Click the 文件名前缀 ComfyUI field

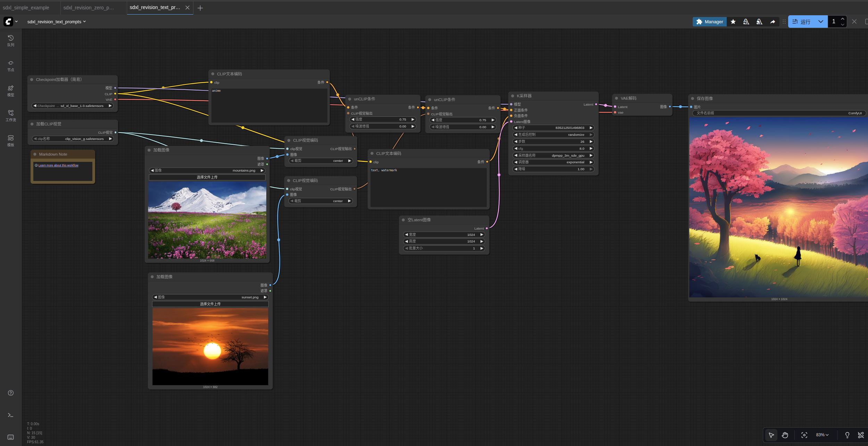coord(779,113)
